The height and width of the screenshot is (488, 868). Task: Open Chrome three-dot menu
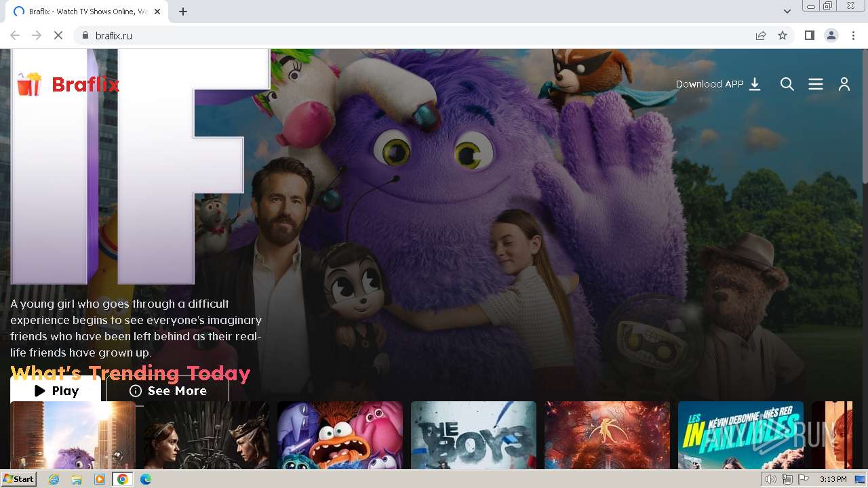[x=853, y=35]
